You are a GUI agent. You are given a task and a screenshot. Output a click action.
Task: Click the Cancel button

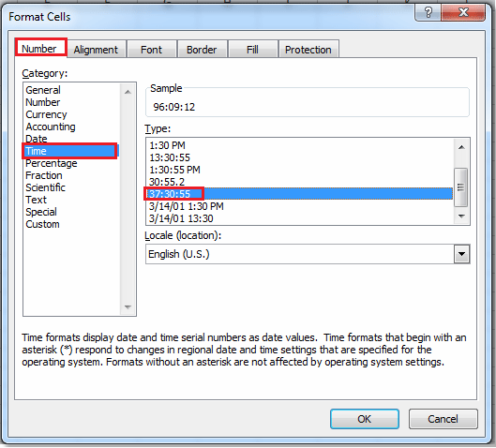click(443, 419)
